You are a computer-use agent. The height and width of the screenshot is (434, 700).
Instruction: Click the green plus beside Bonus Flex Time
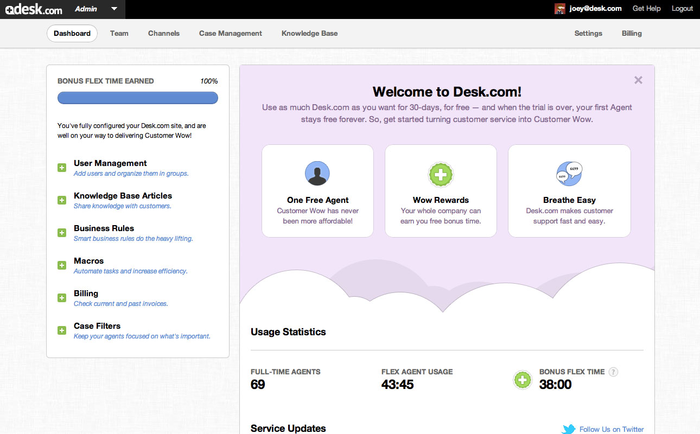522,380
